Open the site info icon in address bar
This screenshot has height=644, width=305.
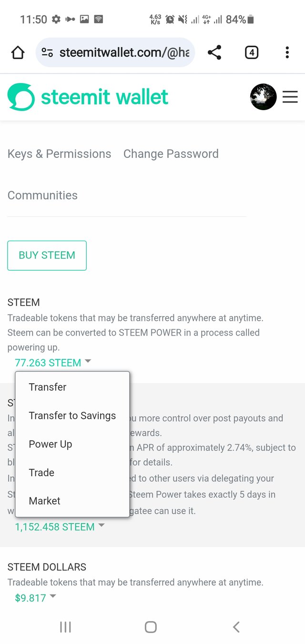click(47, 52)
